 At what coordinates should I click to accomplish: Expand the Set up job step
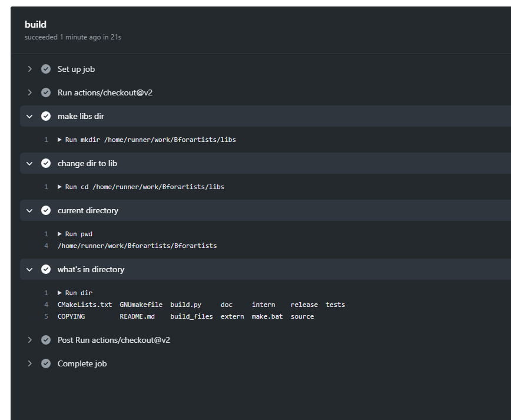click(29, 69)
